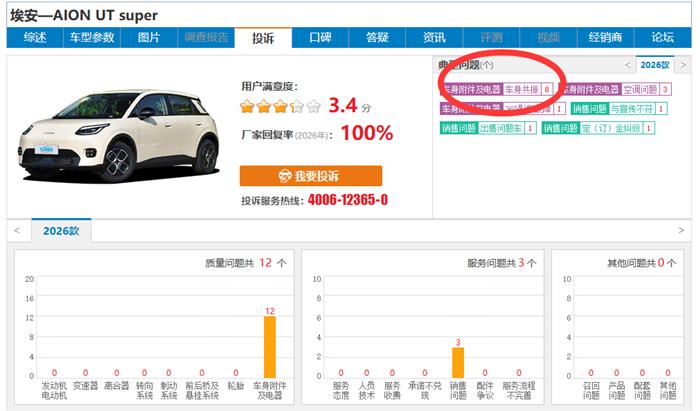Click the AION UT super car photo
Screen dimensions: 700x411
tap(119, 135)
